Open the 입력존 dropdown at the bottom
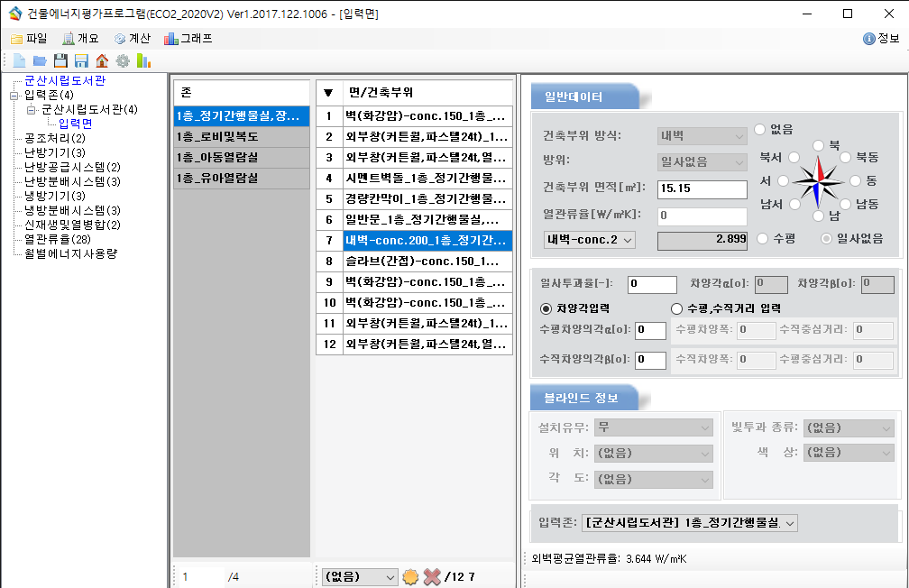The image size is (909, 588). coord(691,523)
